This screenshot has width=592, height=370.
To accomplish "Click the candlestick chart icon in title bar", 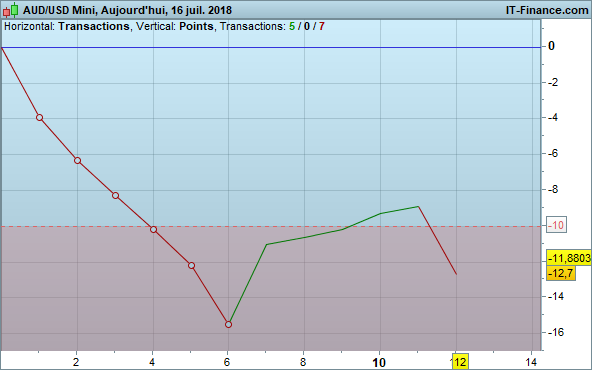I will point(11,10).
